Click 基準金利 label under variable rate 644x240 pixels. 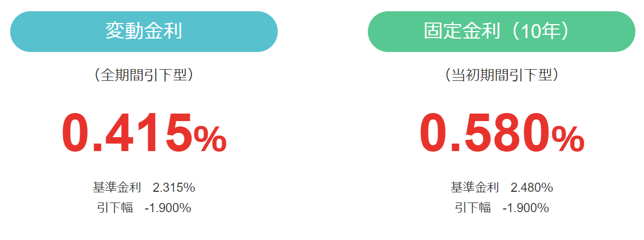(117, 187)
